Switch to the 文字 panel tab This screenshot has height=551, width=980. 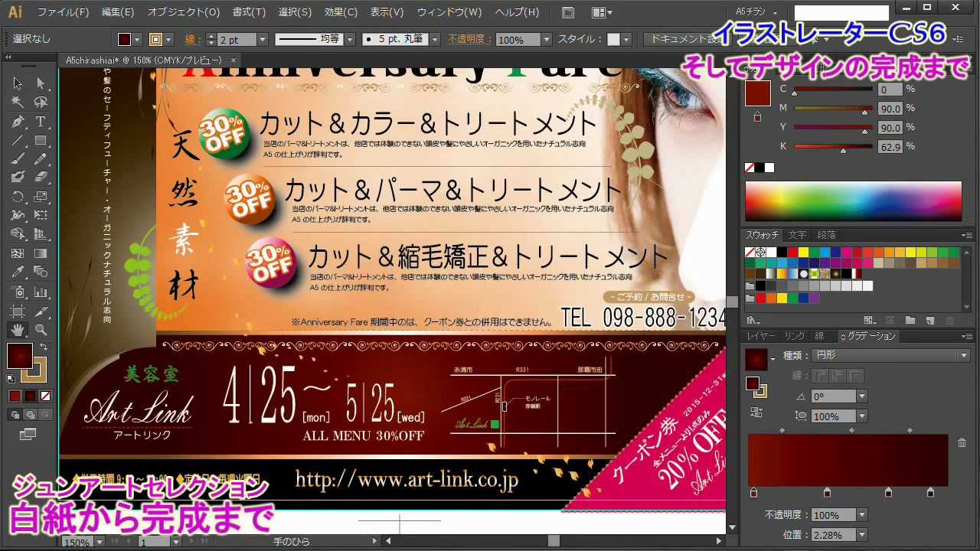797,235
